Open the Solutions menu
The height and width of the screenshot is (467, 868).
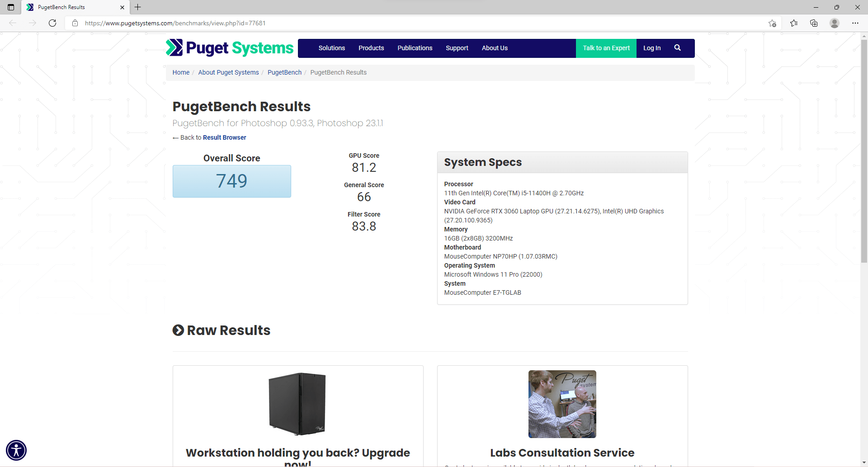click(332, 48)
